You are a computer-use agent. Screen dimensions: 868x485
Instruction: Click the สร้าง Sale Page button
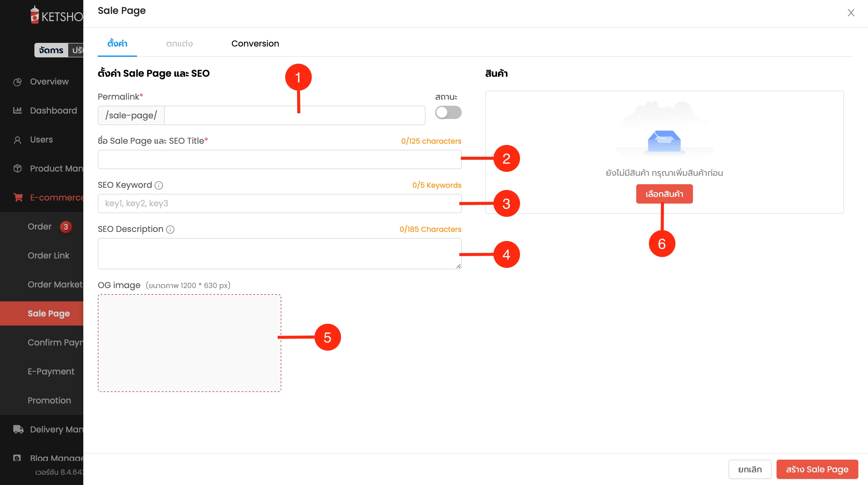817,469
